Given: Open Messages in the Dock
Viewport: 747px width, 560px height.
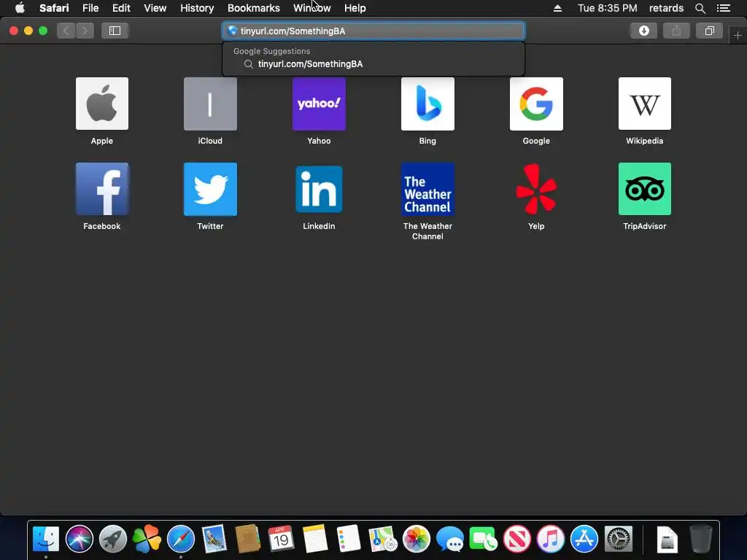Looking at the screenshot, I should coord(449,539).
